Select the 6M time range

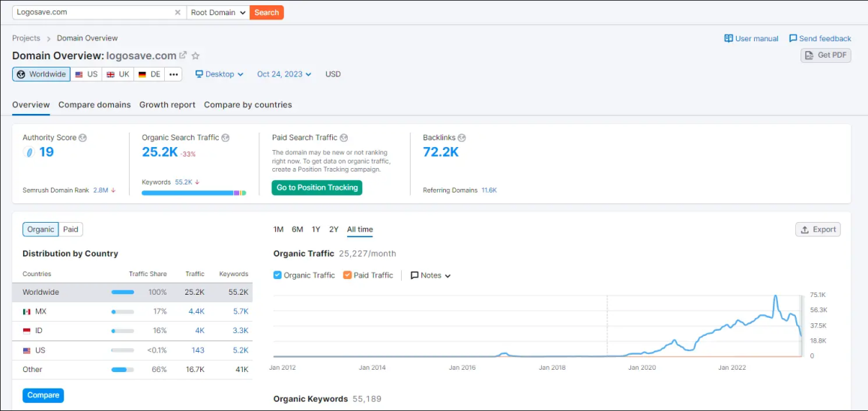pos(298,229)
